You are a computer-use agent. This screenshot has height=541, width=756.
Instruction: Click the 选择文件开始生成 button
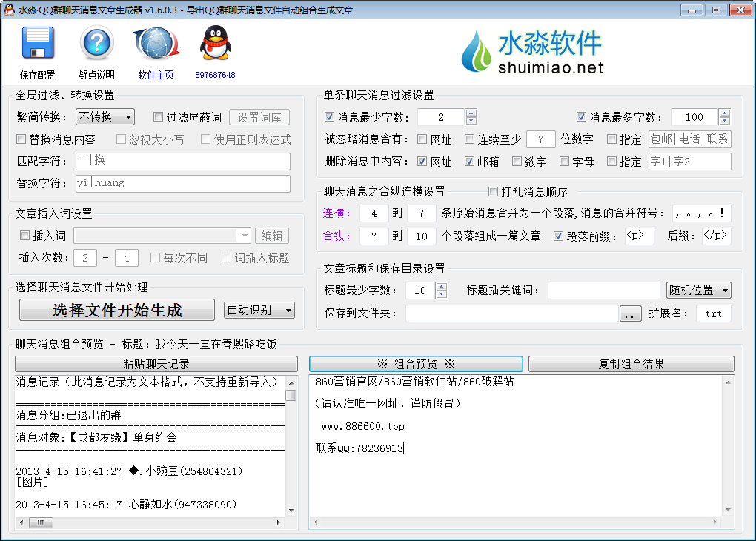116,310
